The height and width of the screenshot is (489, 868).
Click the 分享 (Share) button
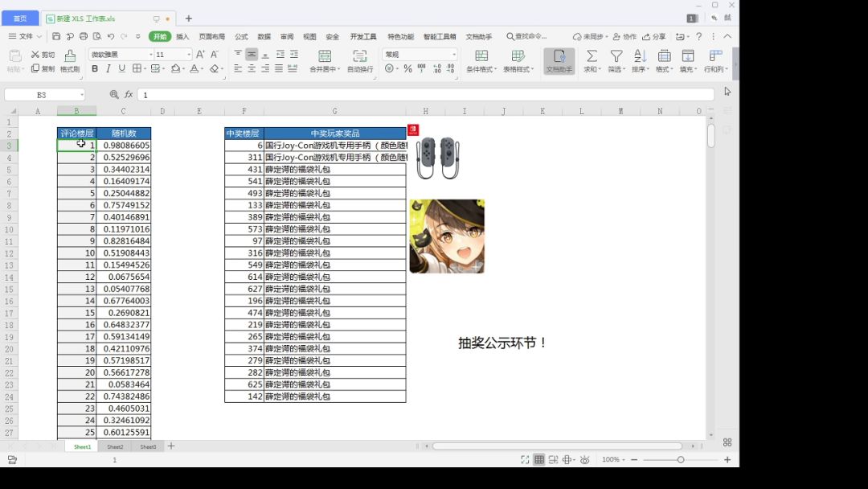(654, 36)
